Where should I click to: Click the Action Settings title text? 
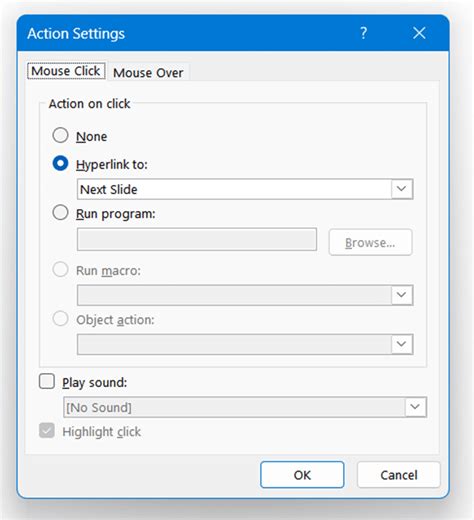(x=76, y=34)
